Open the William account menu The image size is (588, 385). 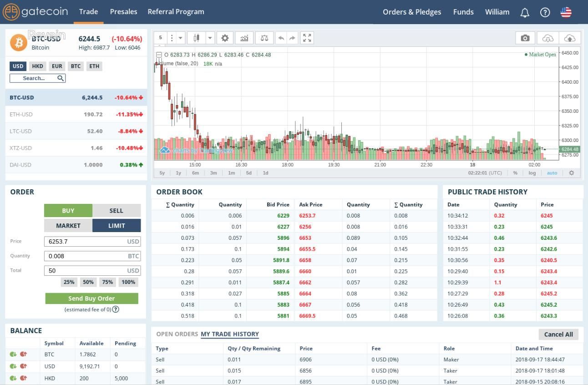click(x=497, y=12)
